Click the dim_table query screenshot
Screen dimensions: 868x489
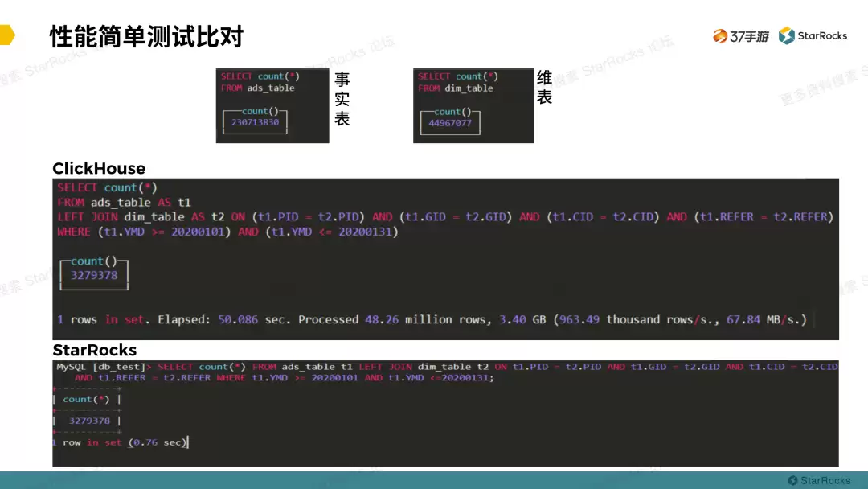pyautogui.click(x=473, y=105)
